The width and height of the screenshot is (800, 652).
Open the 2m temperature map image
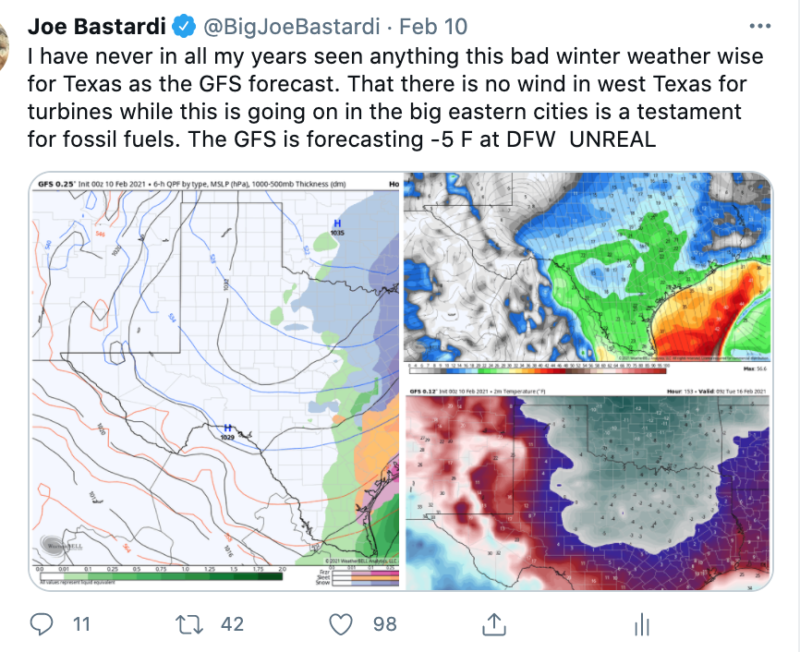click(588, 489)
